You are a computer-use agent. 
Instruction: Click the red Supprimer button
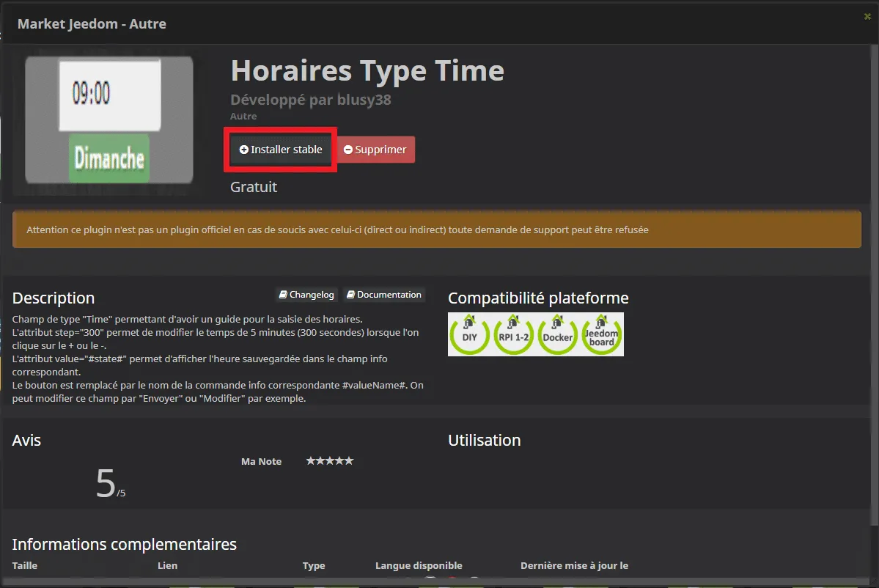375,150
